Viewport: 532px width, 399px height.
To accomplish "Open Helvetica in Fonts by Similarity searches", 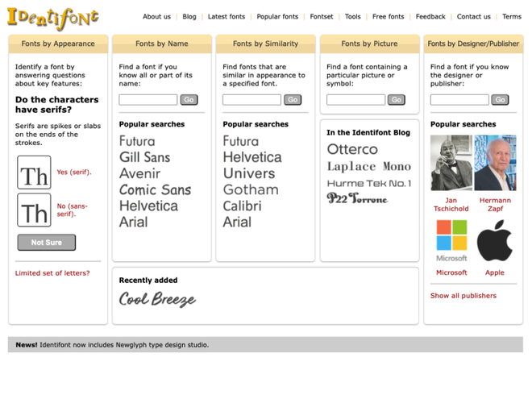I will pos(252,157).
